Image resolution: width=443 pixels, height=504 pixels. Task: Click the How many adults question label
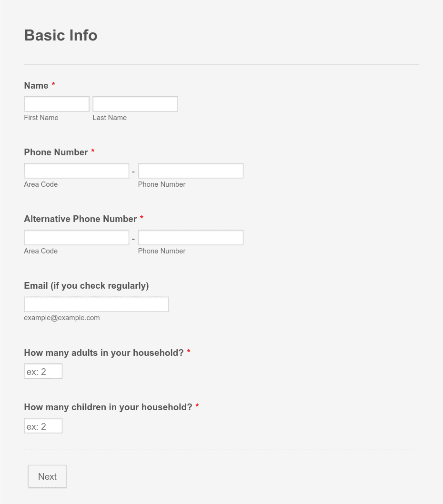point(104,353)
